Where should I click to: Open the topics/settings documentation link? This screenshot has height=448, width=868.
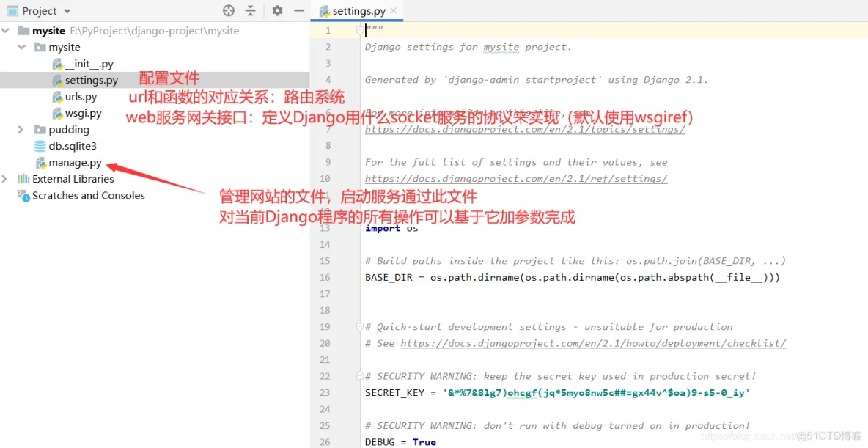tap(525, 130)
